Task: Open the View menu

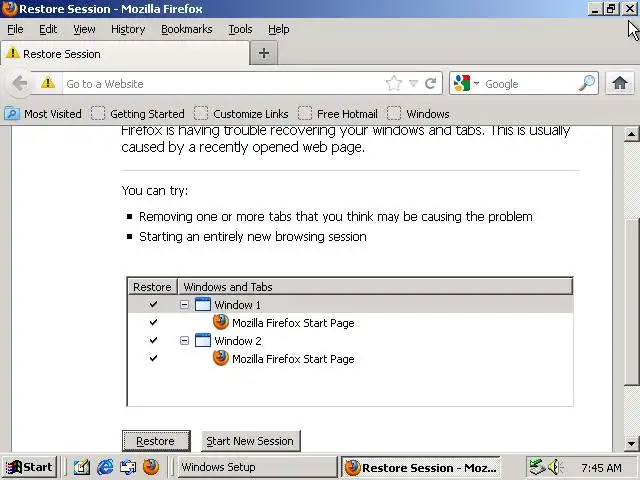Action: point(84,29)
